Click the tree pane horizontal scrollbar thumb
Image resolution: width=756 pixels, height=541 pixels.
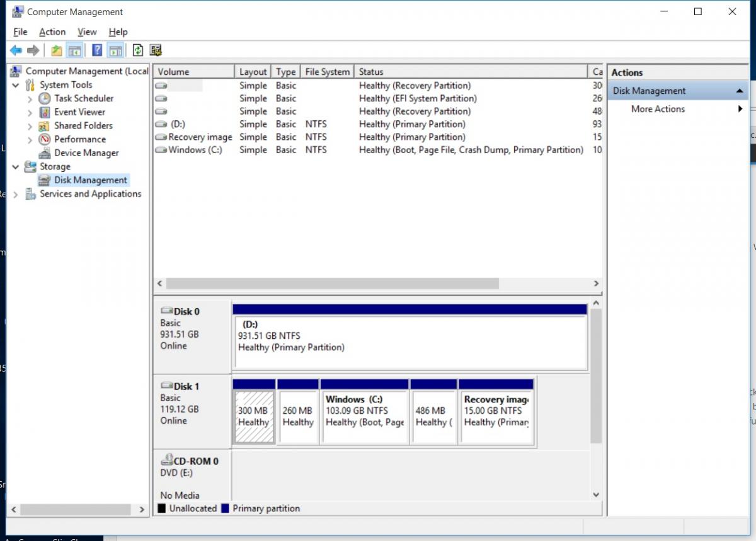75,509
